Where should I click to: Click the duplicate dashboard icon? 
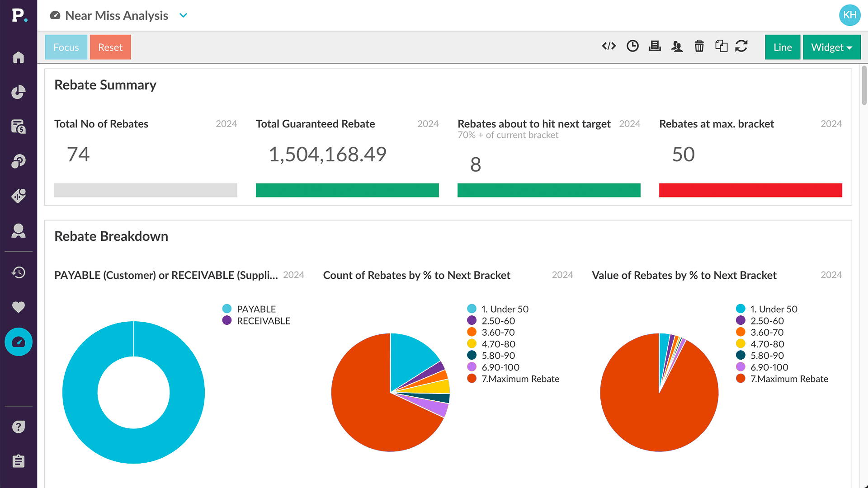721,46
